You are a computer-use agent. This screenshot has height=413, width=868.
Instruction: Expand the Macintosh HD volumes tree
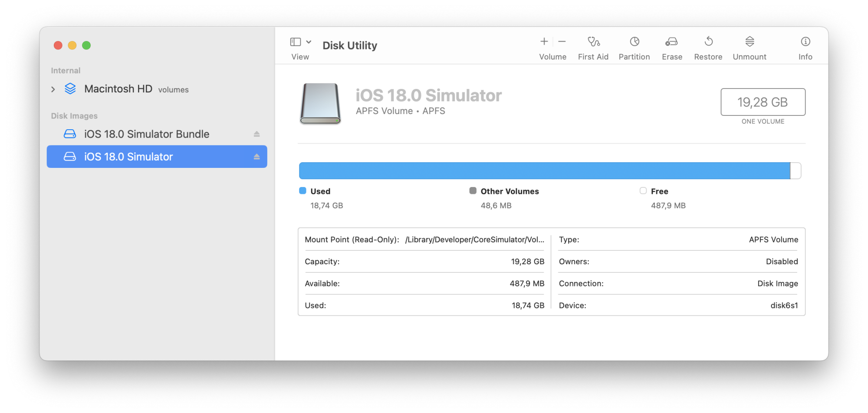point(53,89)
